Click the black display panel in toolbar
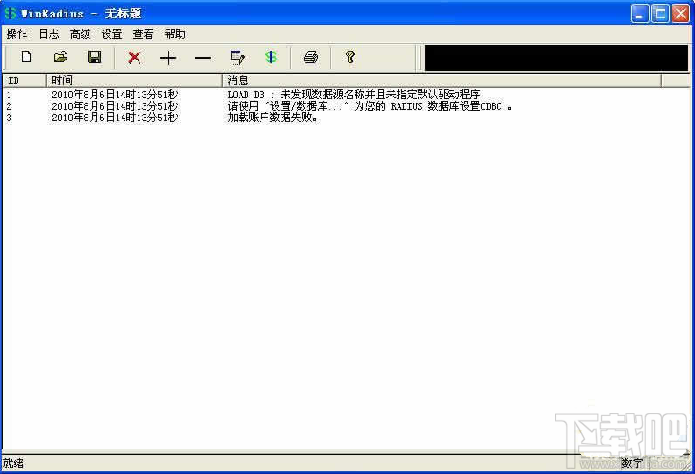 point(556,58)
